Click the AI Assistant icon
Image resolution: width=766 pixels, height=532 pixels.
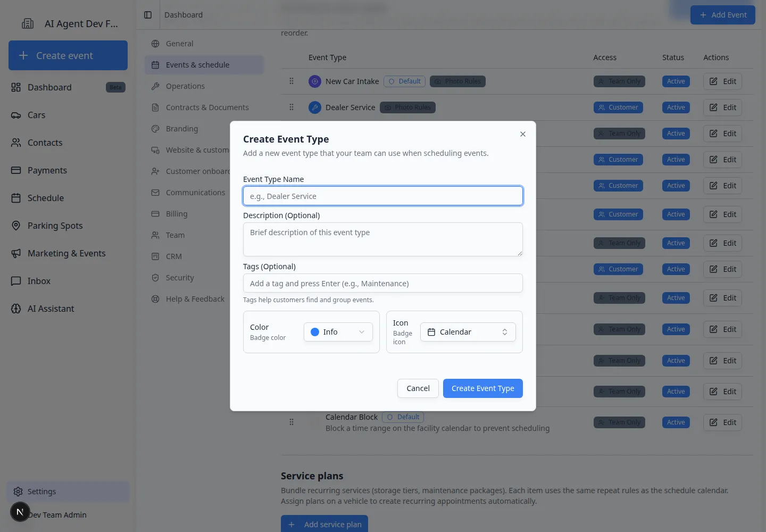[16, 309]
